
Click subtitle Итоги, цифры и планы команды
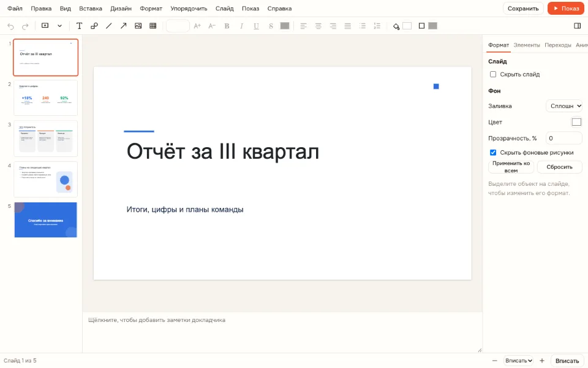tap(185, 210)
